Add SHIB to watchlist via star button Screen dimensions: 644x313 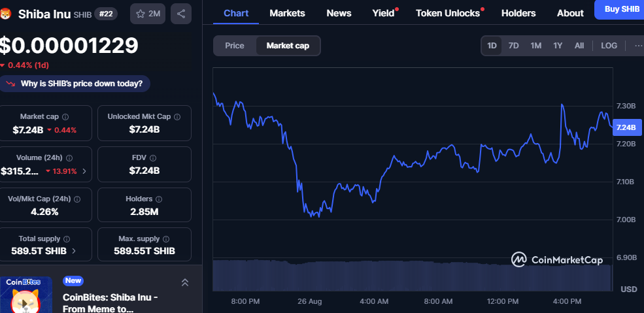click(x=148, y=14)
